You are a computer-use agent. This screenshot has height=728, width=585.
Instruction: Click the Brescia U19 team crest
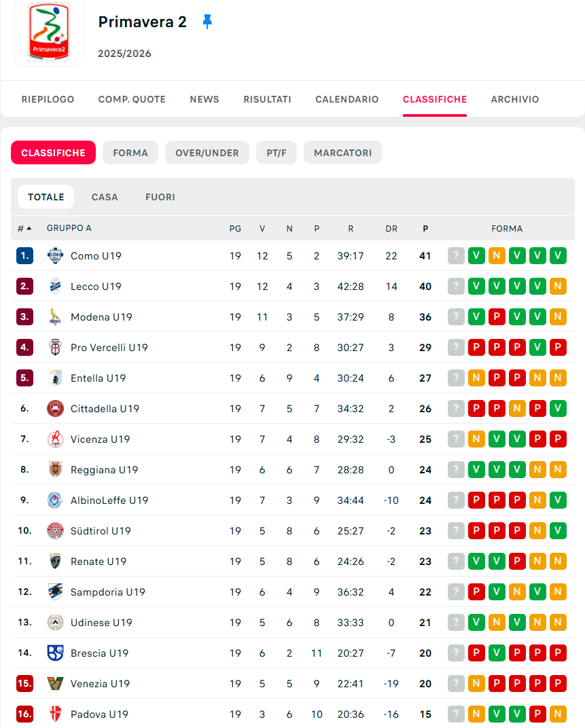(x=55, y=653)
